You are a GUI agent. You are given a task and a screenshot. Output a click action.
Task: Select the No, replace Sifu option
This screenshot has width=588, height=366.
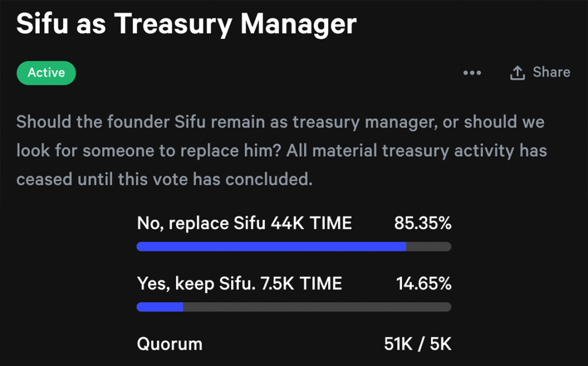pos(201,223)
